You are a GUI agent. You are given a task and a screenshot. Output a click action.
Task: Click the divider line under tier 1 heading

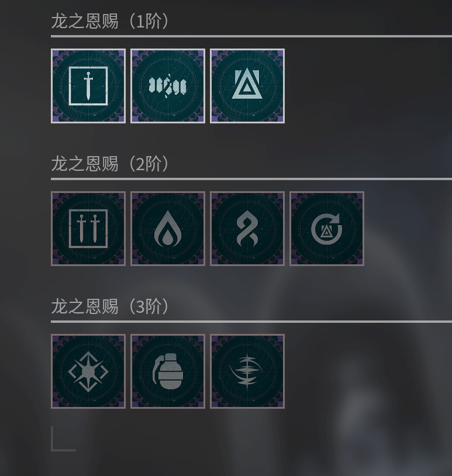(251, 36)
